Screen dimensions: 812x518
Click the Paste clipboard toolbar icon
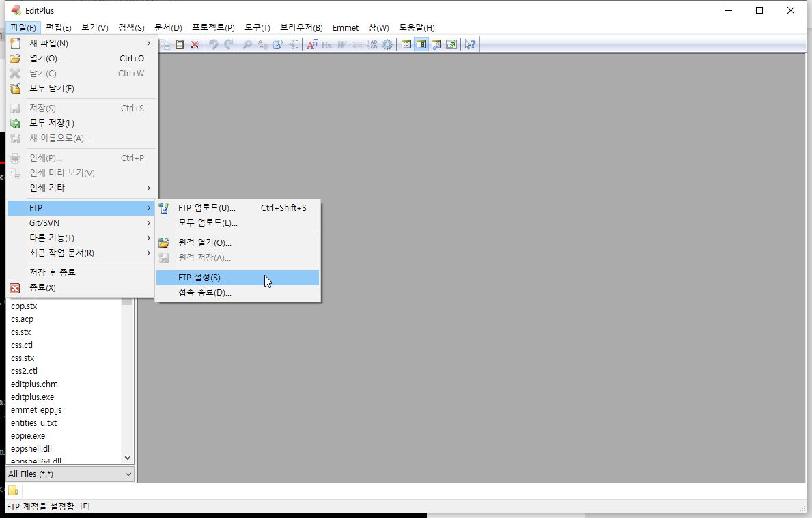tap(179, 44)
